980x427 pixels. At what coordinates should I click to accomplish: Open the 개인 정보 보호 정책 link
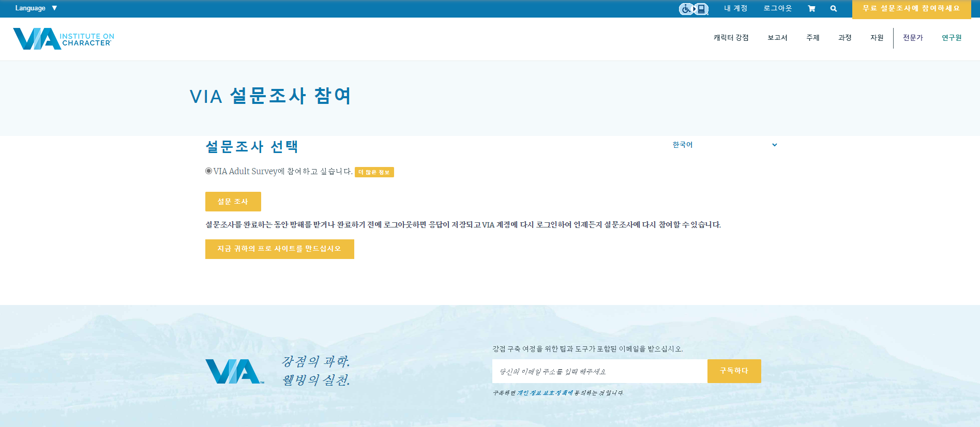point(545,393)
